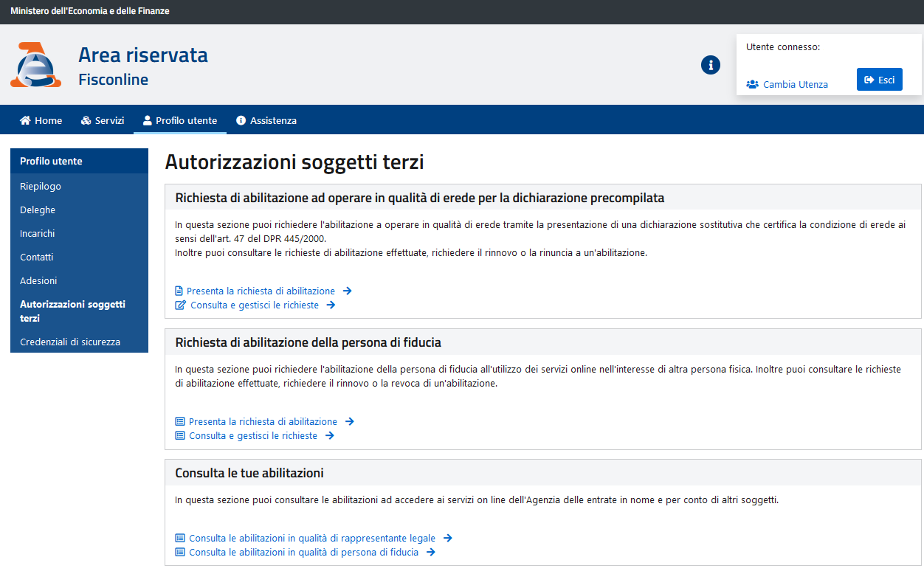
Task: Click the edit icon beside Consulta e gestisci
Action: coord(179,305)
